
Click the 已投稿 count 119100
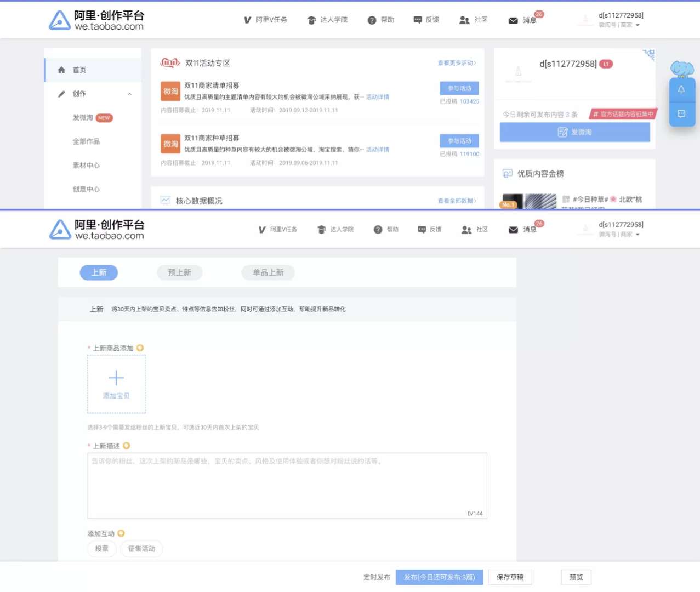[x=469, y=154]
